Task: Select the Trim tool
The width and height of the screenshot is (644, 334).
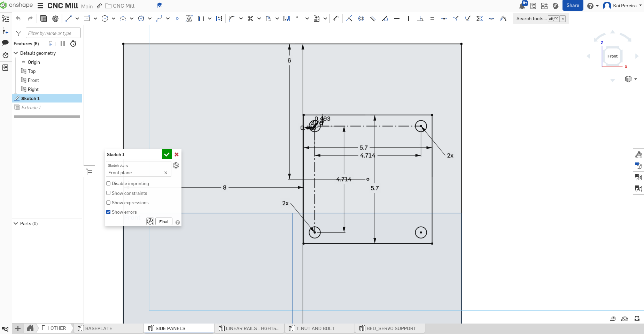Action: click(x=251, y=18)
